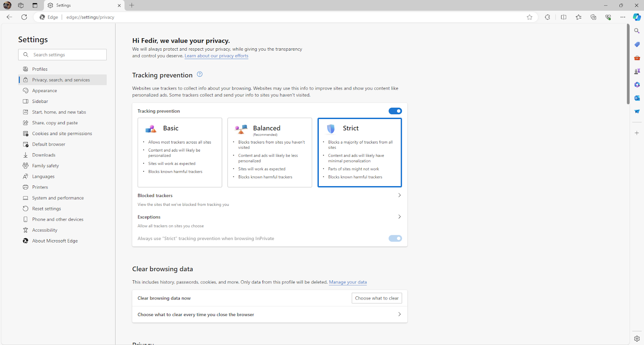
Task: Open Reset settings page
Action: (x=62, y=209)
